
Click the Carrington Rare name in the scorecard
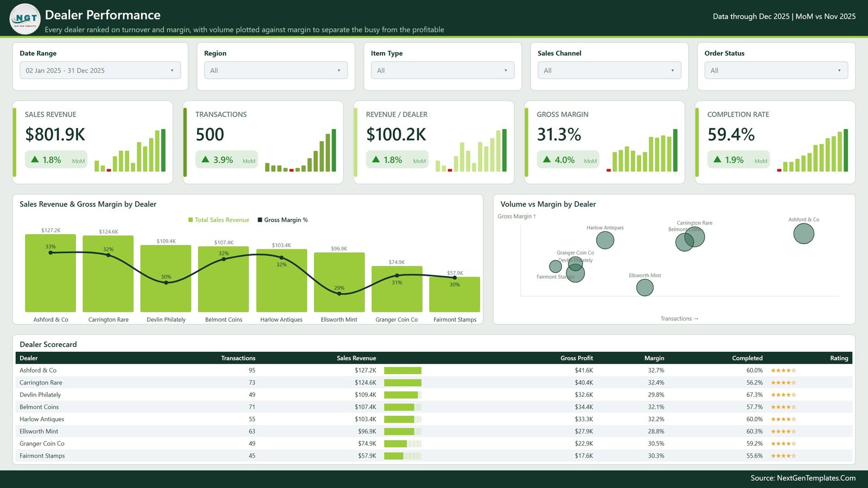click(x=41, y=383)
